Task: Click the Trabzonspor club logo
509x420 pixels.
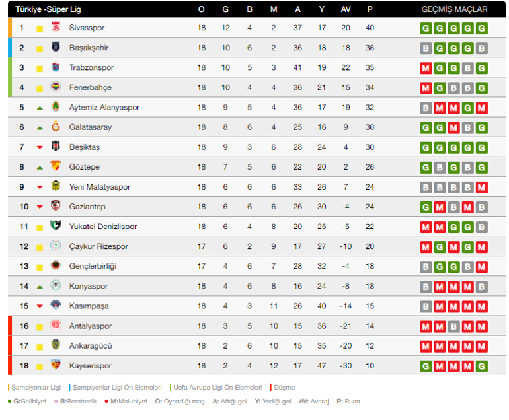Action: (x=56, y=67)
